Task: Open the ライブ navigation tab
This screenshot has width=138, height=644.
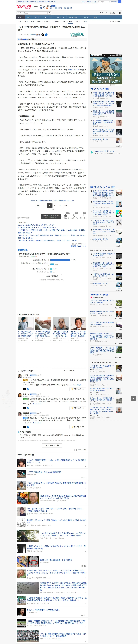Action: [x=37, y=17]
